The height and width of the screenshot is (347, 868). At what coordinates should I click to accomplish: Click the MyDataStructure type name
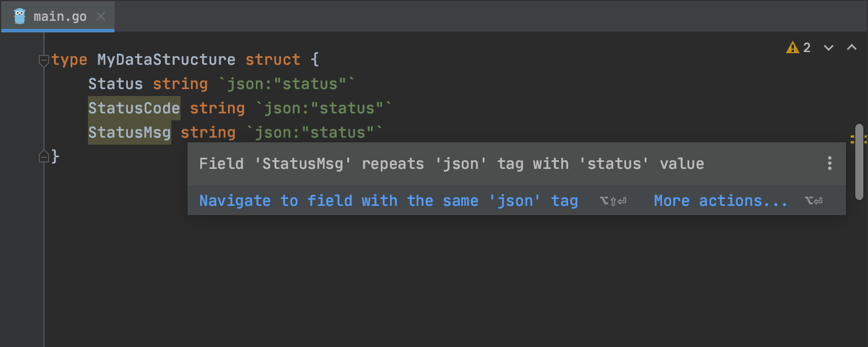click(x=166, y=60)
